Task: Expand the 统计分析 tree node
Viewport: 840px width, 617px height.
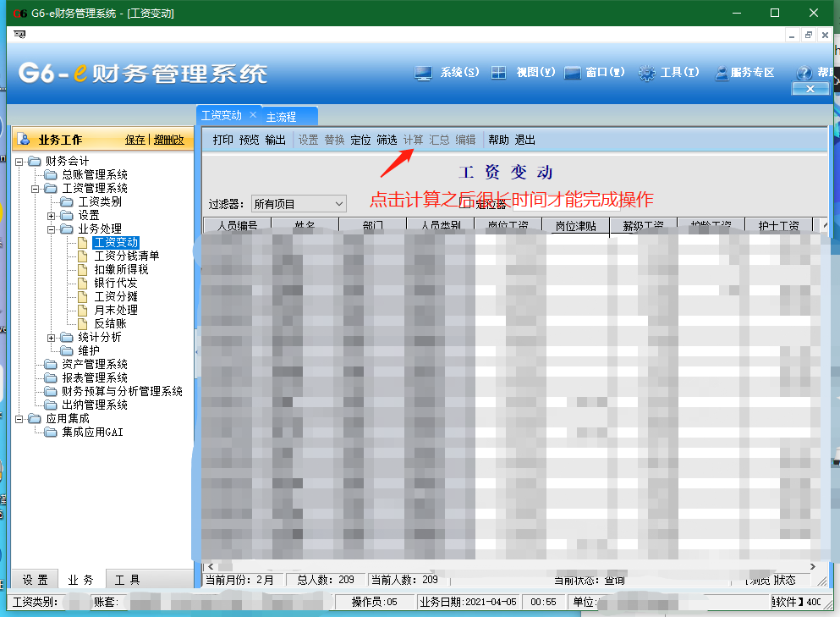Action: [52, 338]
